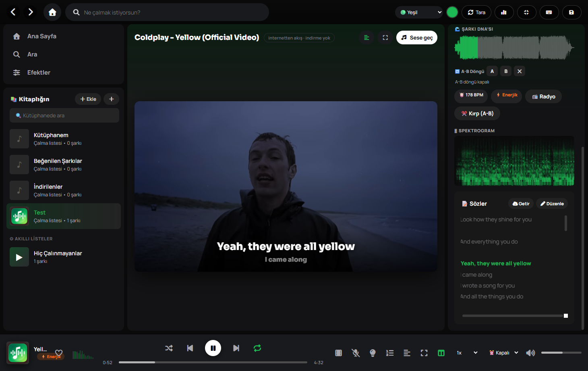Toggle the Radyo mode
The image size is (588, 371).
(x=544, y=96)
